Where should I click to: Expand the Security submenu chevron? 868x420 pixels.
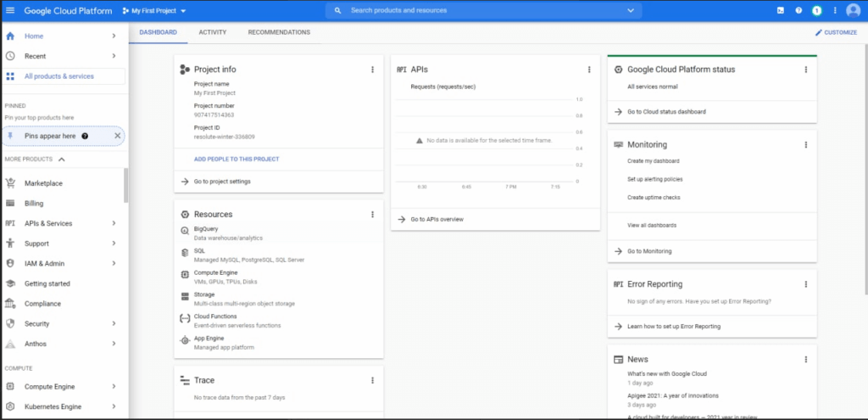tap(114, 323)
